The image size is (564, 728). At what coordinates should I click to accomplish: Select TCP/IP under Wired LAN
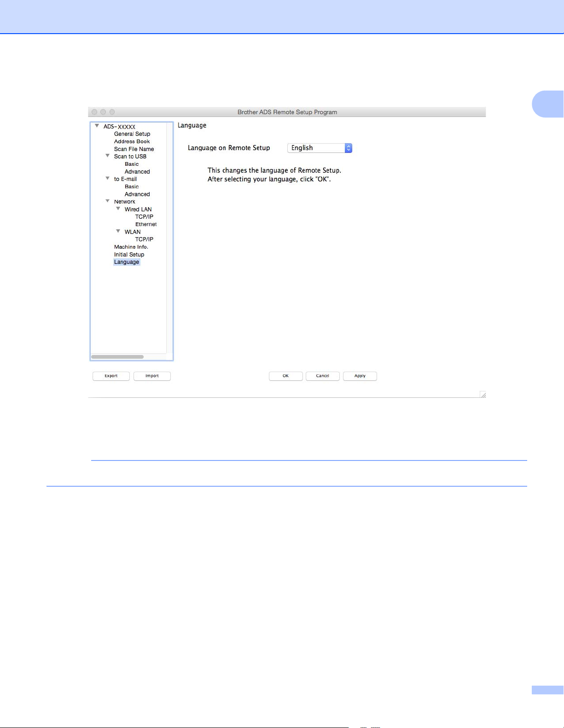click(144, 217)
